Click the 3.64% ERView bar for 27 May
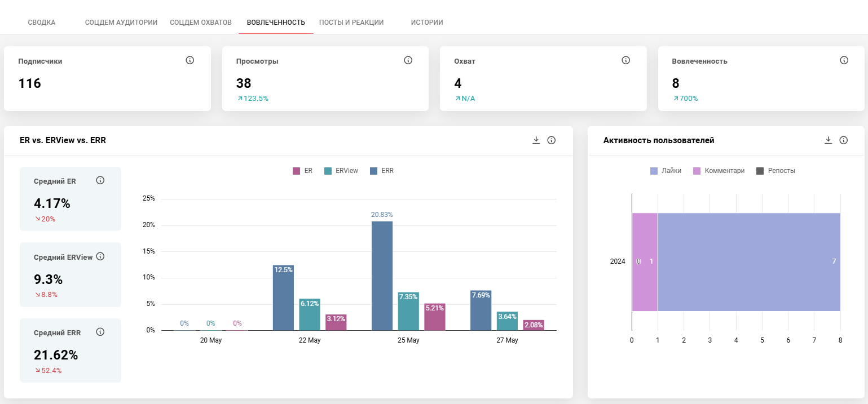Screen dimensions: 868x404 (x=508, y=321)
